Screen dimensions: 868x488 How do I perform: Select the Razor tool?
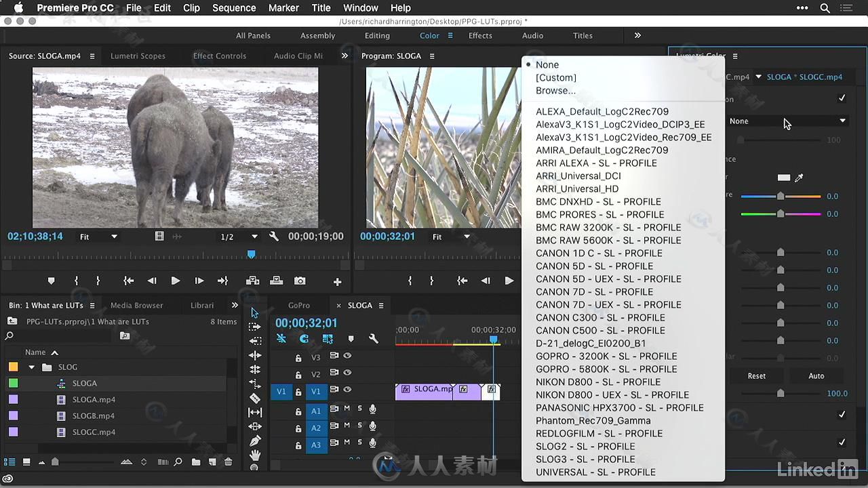255,398
